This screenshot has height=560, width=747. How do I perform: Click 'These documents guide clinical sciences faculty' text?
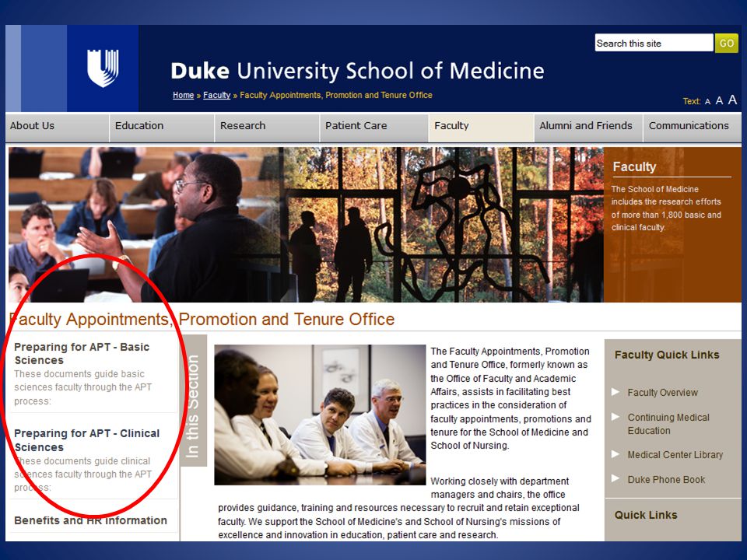point(83,474)
